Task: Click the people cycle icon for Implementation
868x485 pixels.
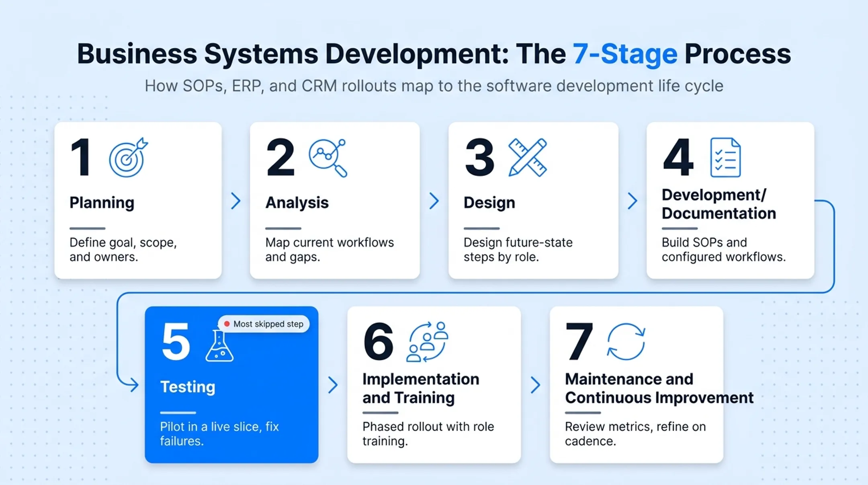Action: click(x=428, y=342)
